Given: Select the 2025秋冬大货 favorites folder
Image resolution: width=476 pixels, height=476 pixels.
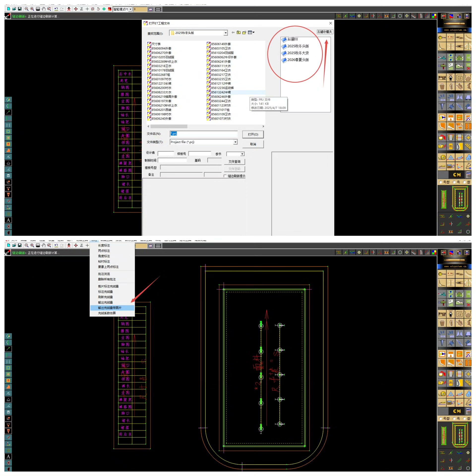Looking at the screenshot, I should pyautogui.click(x=298, y=53).
